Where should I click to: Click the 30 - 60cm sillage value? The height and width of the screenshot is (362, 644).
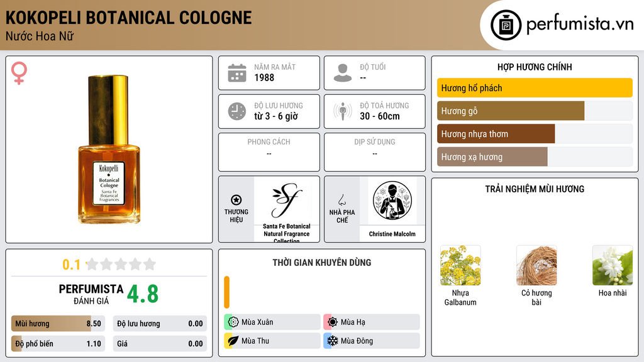point(380,116)
